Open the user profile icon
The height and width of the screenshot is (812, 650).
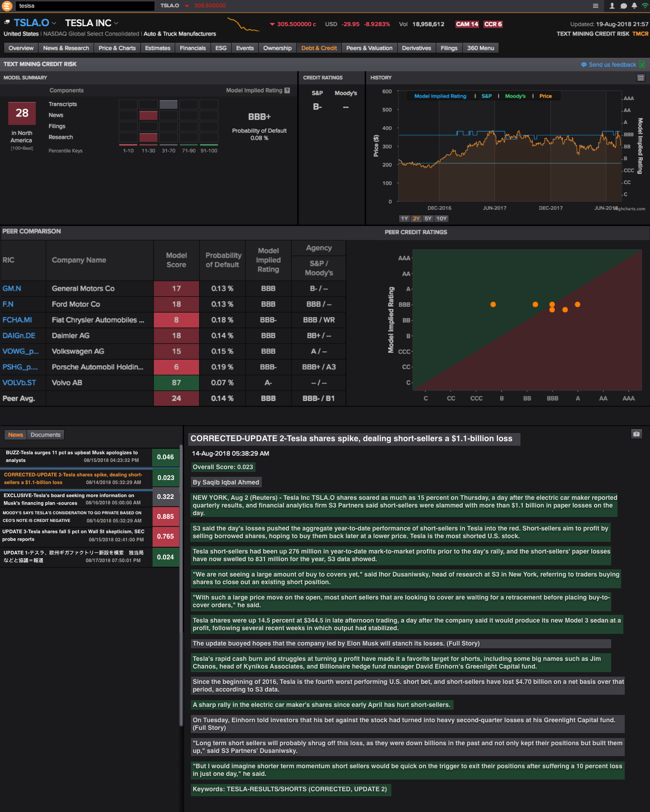(612, 6)
